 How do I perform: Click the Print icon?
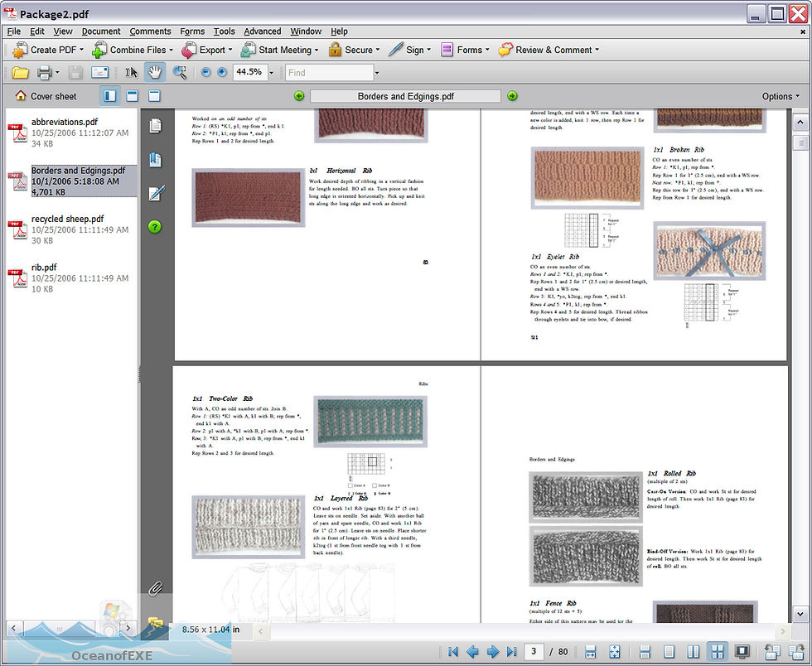(44, 73)
